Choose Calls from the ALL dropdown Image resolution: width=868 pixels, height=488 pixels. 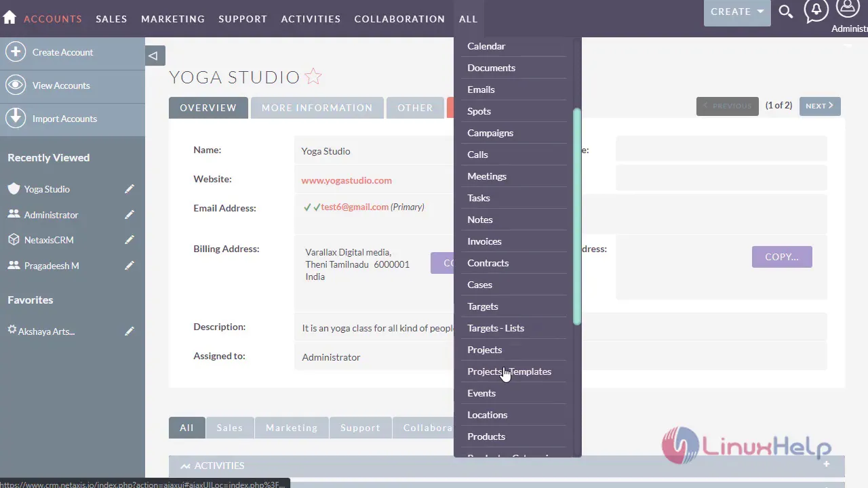(x=477, y=155)
